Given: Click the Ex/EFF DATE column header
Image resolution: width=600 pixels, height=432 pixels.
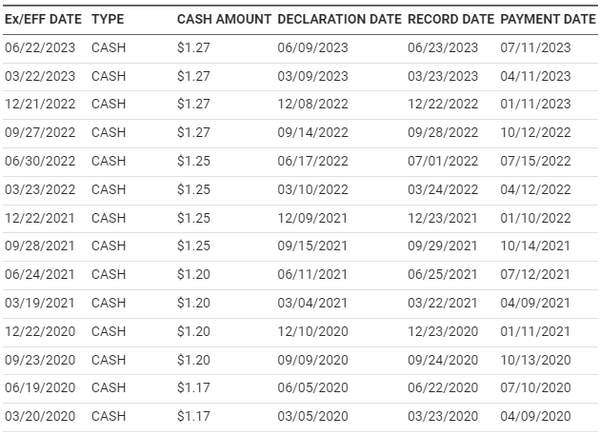Looking at the screenshot, I should coord(40,19).
